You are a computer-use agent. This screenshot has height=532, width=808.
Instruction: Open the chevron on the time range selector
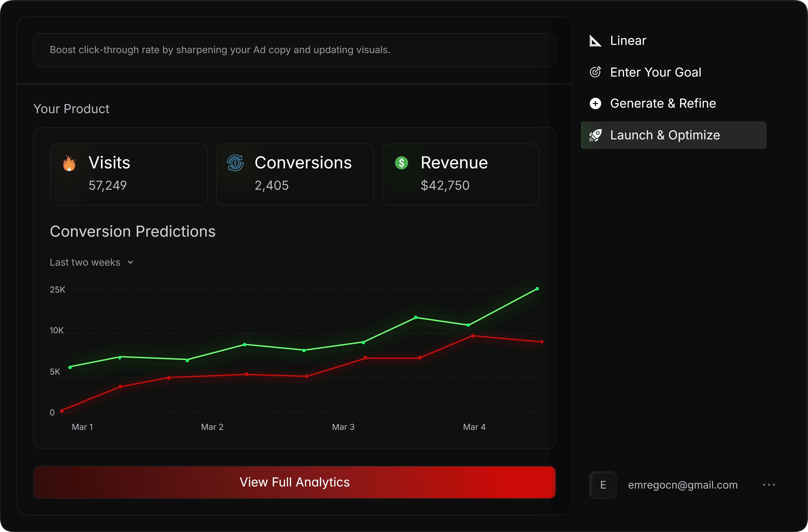pos(130,262)
